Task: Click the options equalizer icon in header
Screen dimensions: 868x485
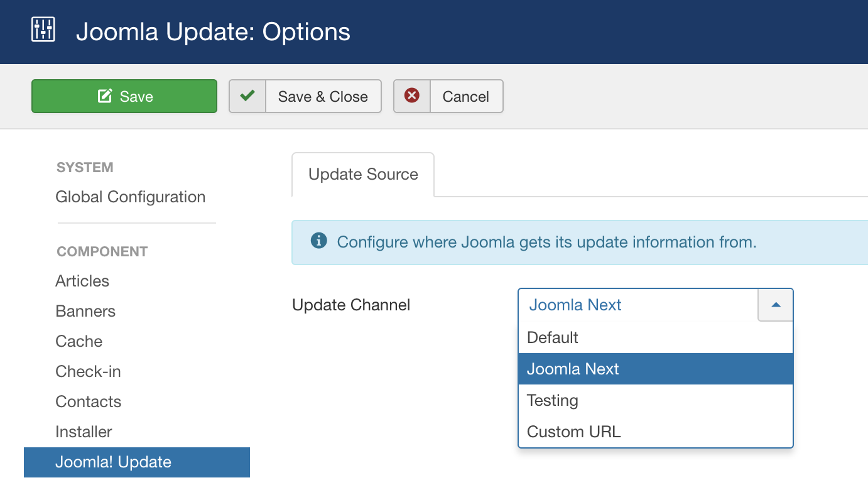Action: tap(43, 30)
